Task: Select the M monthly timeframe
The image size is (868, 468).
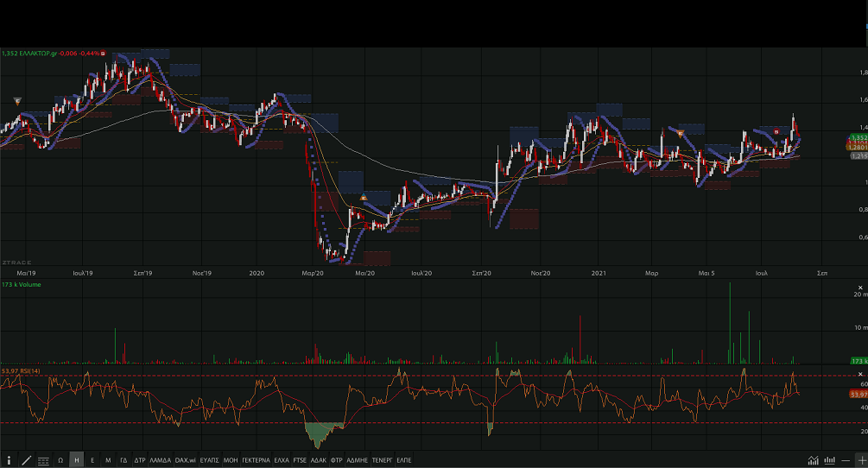Action: coord(108,460)
